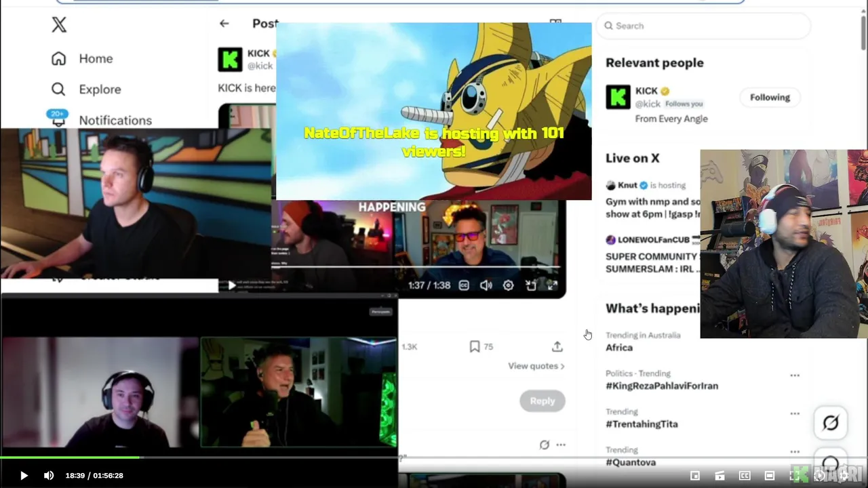The height and width of the screenshot is (488, 868).
Task: Click the 'From Every Angle' bio text
Action: pyautogui.click(x=671, y=119)
